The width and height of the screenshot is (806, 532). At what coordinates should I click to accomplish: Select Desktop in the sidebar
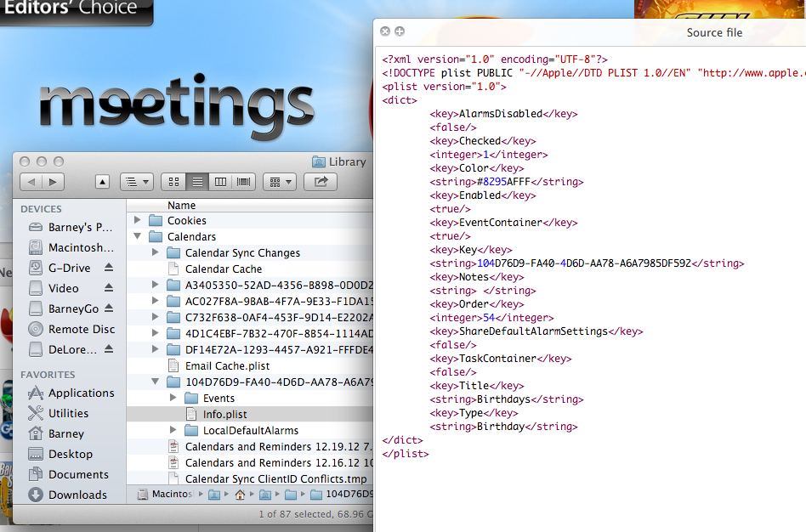point(65,454)
